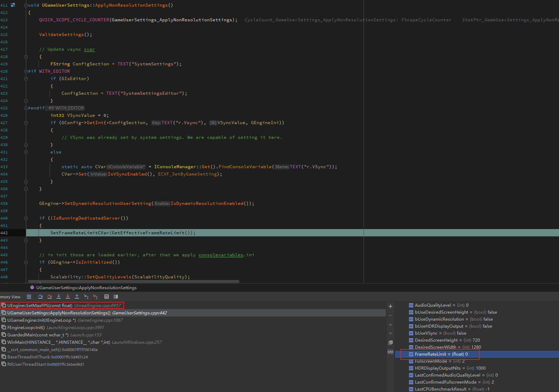Select the bUseHDRDisplayOutput variable row

(477, 326)
